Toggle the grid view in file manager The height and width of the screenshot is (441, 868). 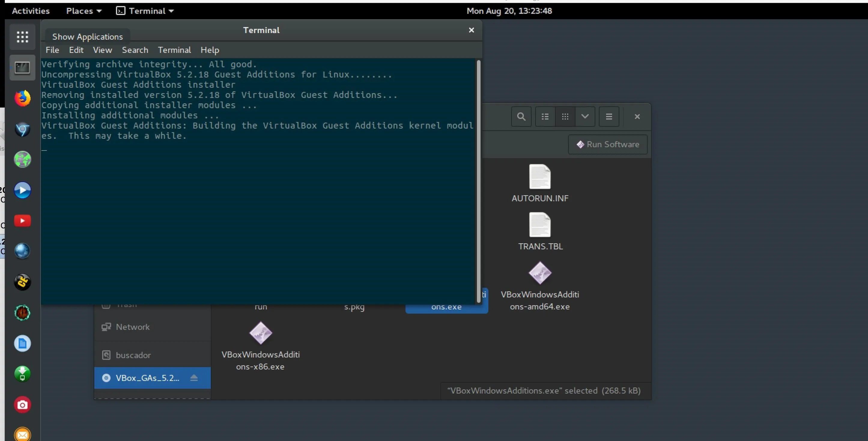[x=565, y=117]
